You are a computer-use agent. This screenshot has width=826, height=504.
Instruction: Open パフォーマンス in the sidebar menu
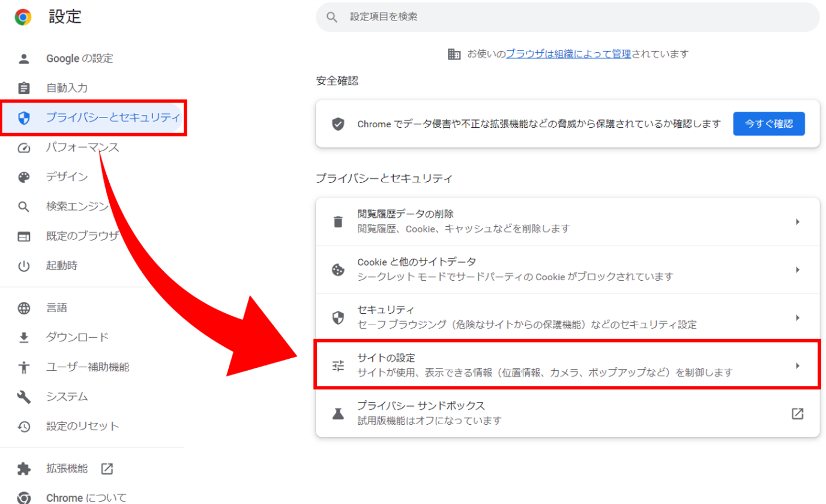tap(83, 148)
